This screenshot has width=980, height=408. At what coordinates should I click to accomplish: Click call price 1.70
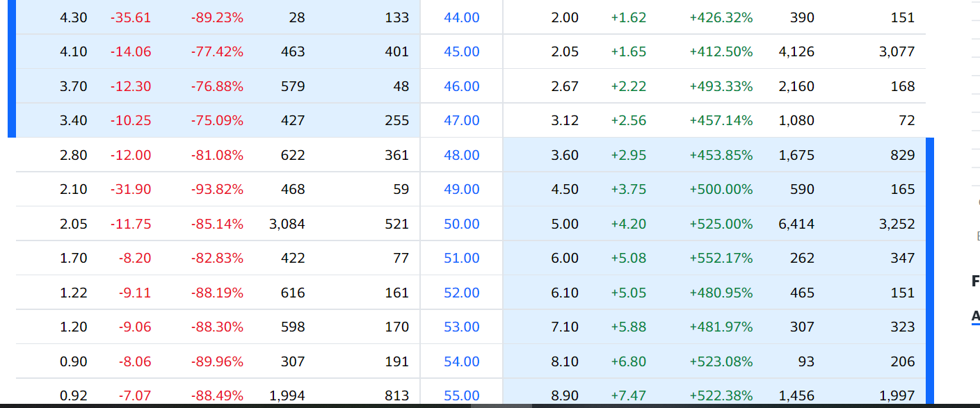(74, 258)
